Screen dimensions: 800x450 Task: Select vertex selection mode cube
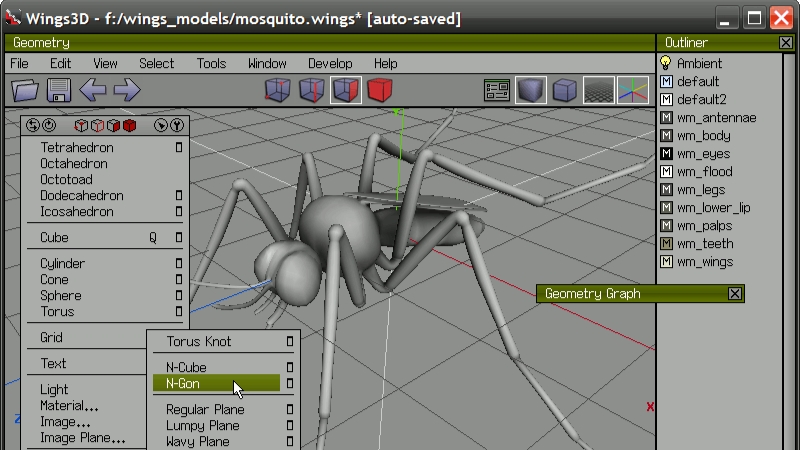point(277,91)
